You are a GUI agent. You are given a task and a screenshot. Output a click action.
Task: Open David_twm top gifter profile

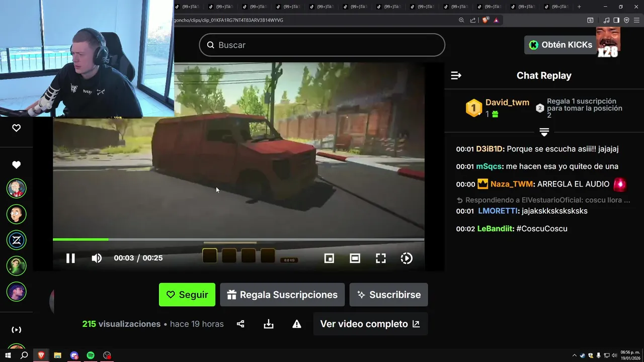tap(507, 103)
